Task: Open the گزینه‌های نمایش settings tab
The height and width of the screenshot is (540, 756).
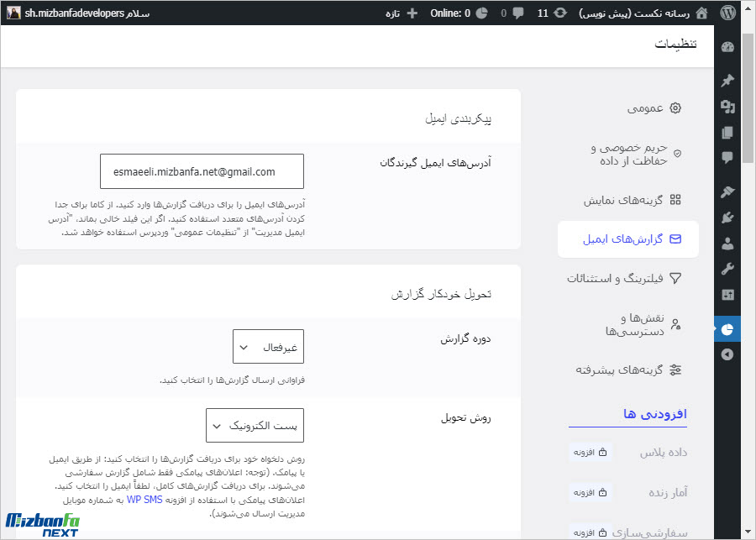Action: pos(627,200)
